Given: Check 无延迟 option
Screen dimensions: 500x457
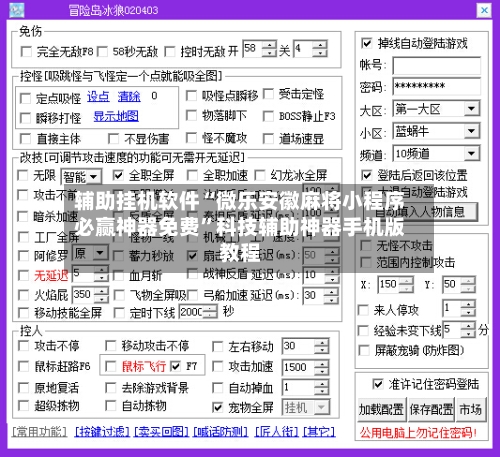Looking at the screenshot, I should point(23,275).
